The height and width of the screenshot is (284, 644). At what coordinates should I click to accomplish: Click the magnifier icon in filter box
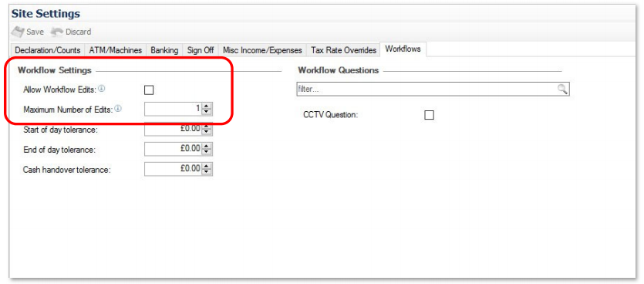(x=562, y=89)
